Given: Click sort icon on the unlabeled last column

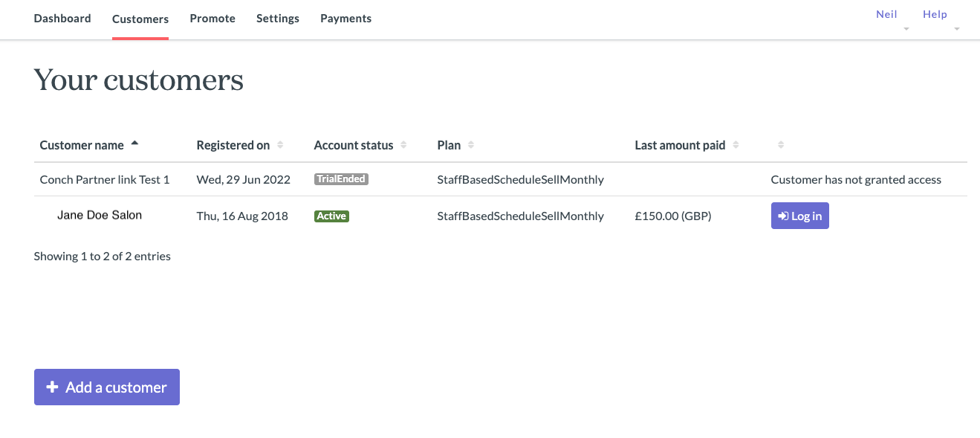Looking at the screenshot, I should [x=781, y=145].
